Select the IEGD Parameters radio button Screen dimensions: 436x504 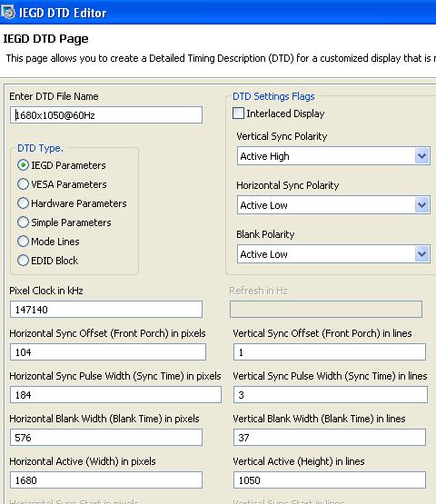pos(23,165)
